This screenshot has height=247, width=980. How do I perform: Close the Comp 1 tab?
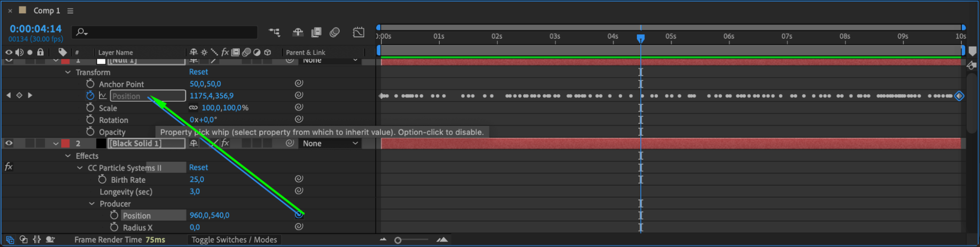point(10,10)
